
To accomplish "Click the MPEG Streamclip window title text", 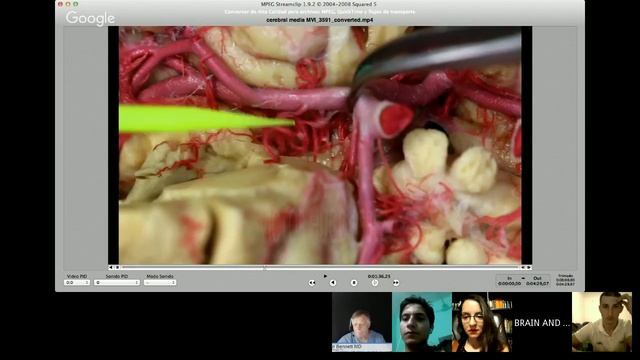I will pos(319,4).
